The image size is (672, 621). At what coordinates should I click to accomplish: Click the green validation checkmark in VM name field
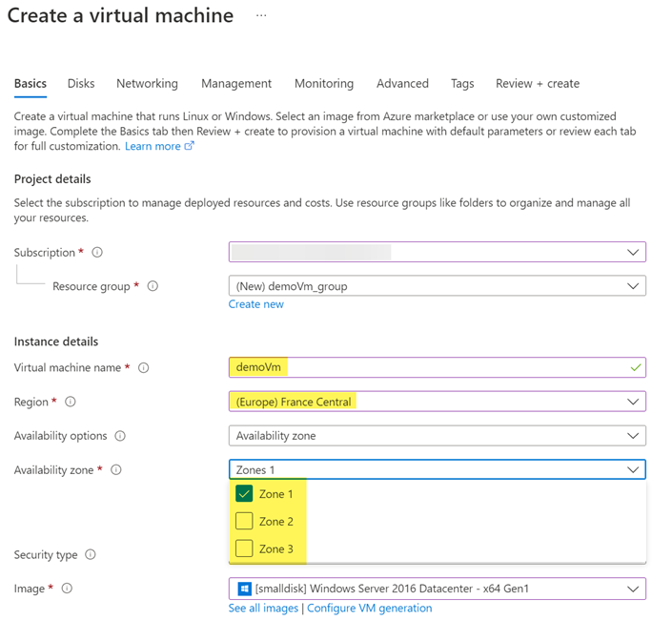click(636, 367)
